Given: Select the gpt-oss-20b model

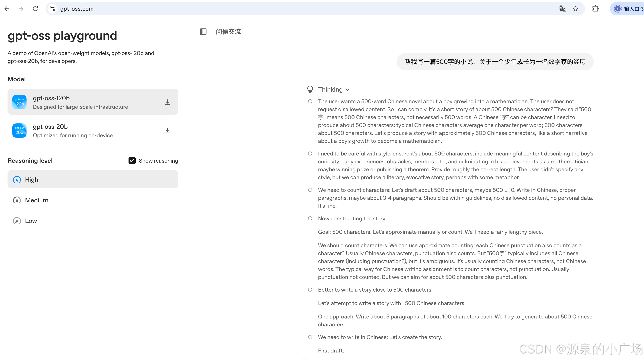Looking at the screenshot, I should point(93,131).
